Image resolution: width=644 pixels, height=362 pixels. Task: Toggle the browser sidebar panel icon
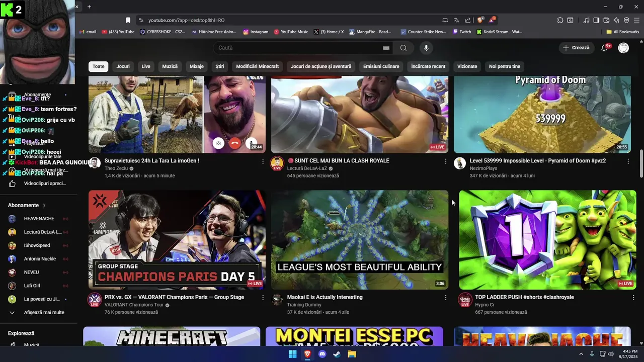[x=596, y=20]
